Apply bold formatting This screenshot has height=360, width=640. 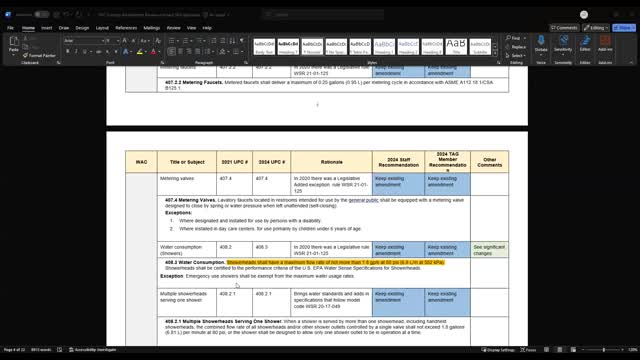click(x=68, y=51)
